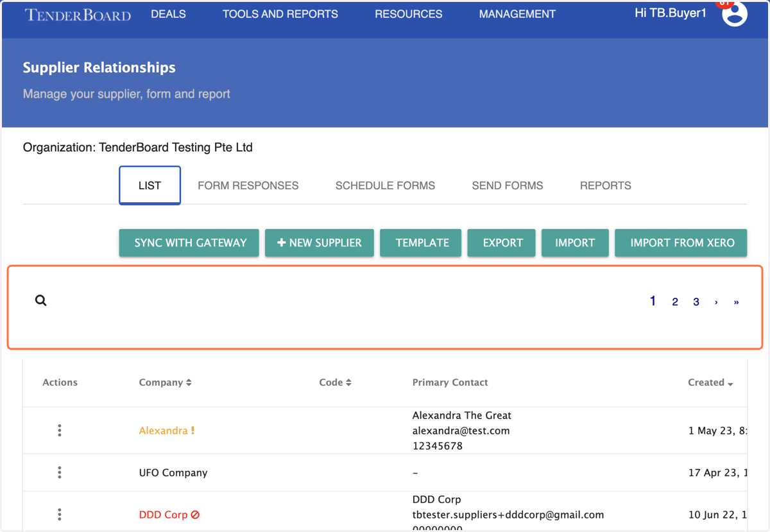Open actions menu for UFO Company row

(60, 472)
